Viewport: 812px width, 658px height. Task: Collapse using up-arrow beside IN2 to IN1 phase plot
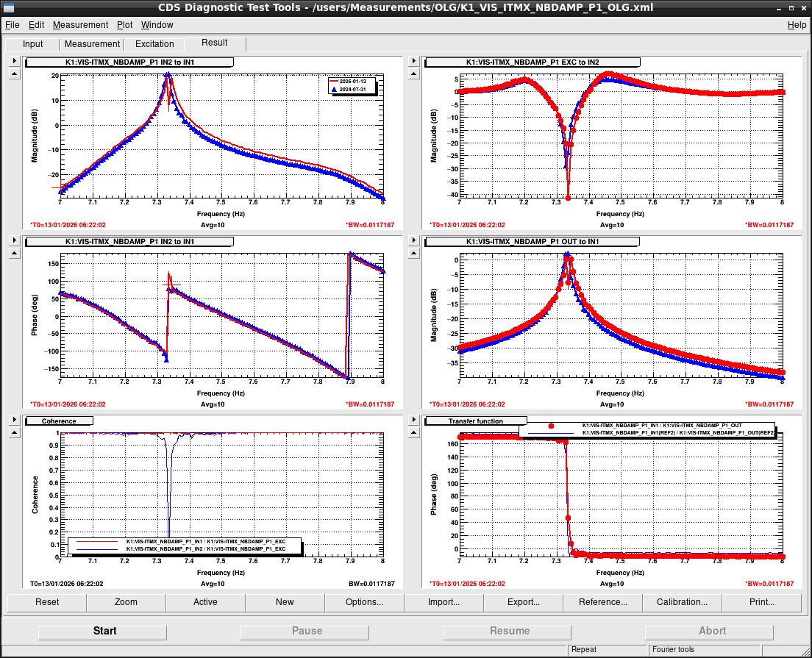(14, 254)
